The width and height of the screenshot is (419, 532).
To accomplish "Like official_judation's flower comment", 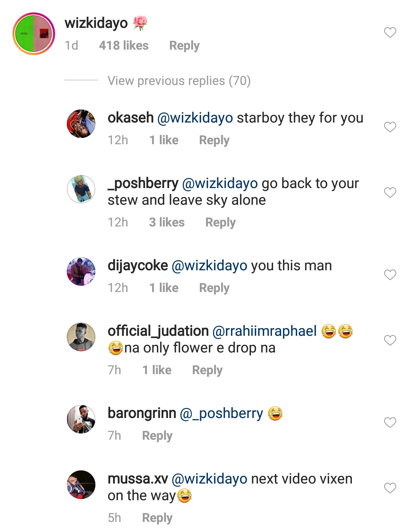I will coord(390,340).
